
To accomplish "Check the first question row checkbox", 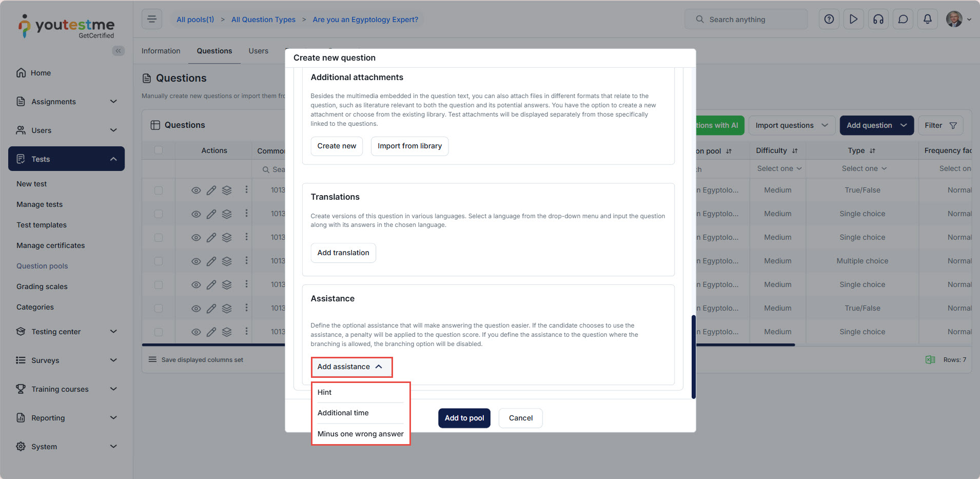I will 159,190.
